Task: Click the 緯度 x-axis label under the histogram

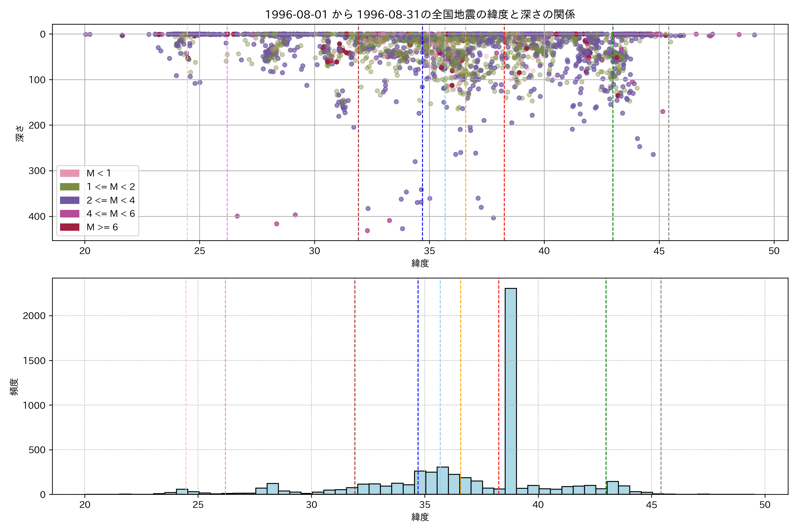Action: (x=420, y=517)
